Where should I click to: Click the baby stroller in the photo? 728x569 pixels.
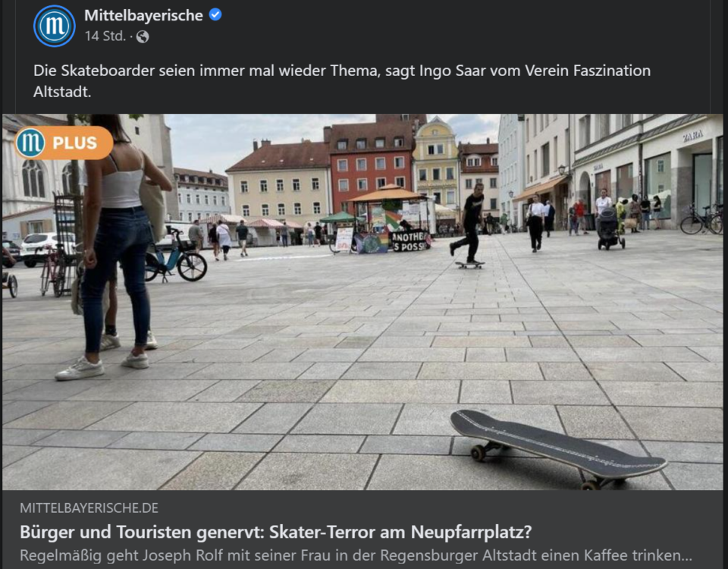click(609, 228)
